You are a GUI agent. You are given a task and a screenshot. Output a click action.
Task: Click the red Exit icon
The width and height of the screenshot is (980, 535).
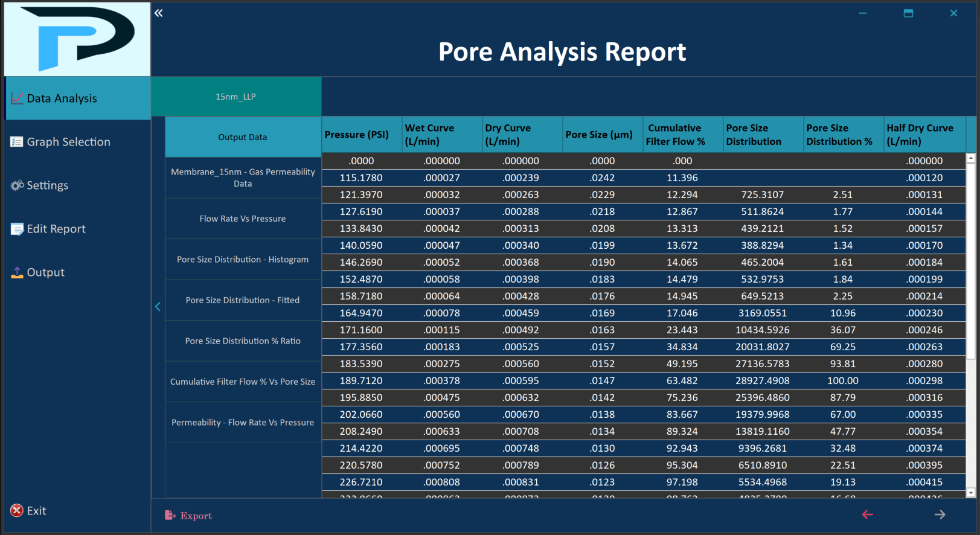point(17,511)
